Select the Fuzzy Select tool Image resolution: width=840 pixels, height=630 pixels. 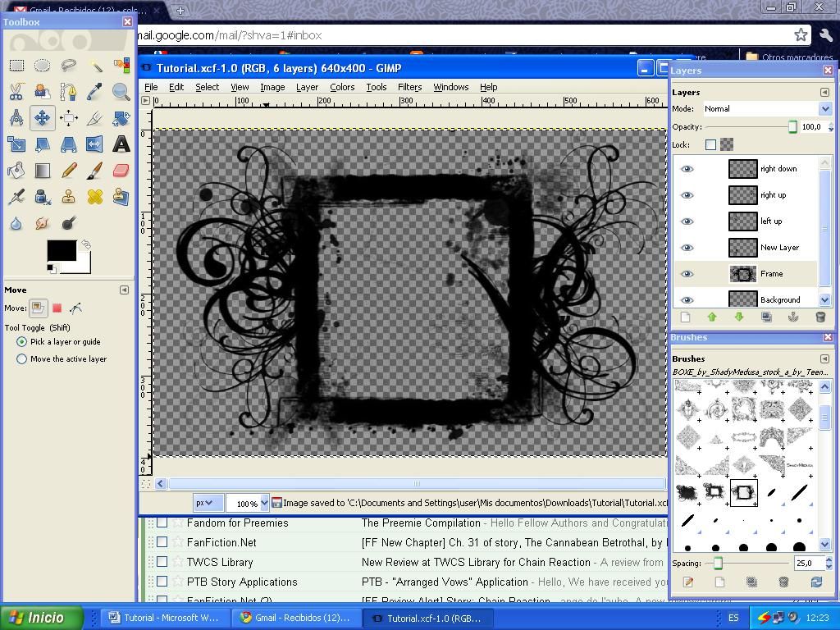[x=95, y=66]
